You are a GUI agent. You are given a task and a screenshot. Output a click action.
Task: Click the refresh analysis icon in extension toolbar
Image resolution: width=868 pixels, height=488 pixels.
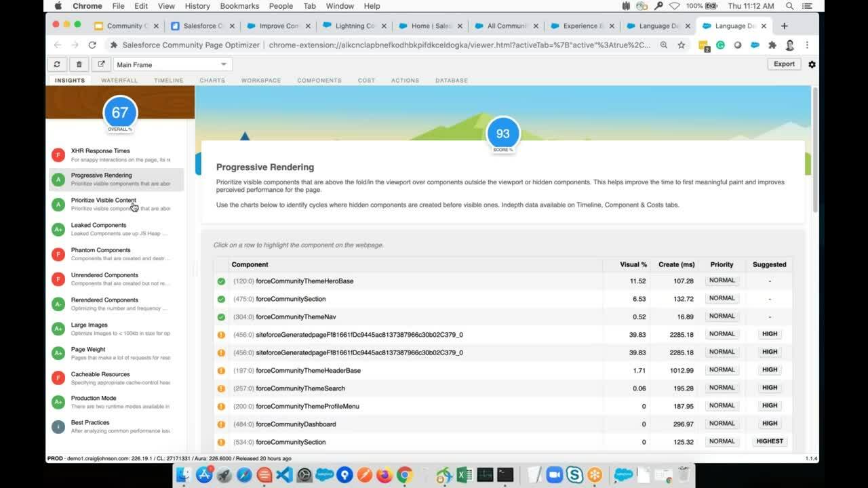pos(57,64)
